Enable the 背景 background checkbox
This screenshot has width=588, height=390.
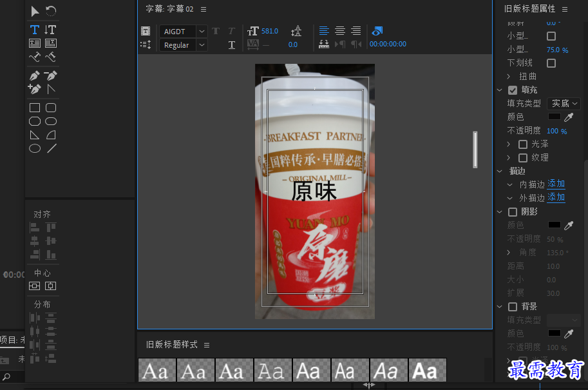(x=513, y=307)
